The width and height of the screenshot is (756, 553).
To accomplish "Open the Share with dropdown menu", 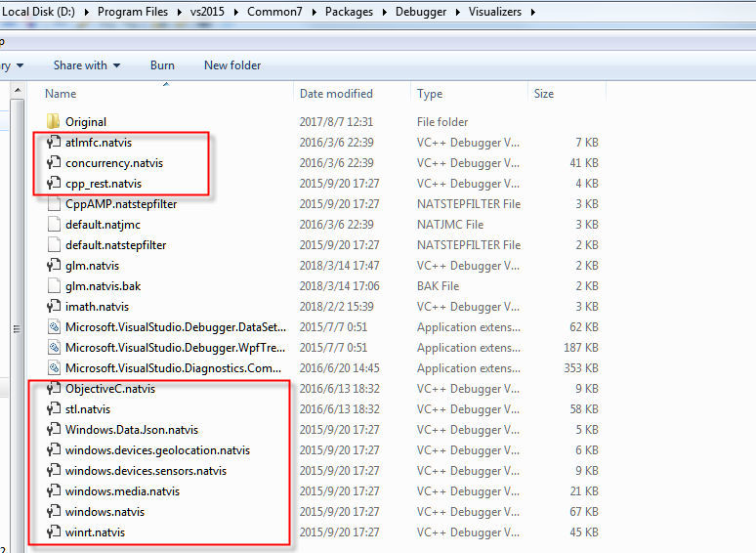I will pyautogui.click(x=86, y=65).
